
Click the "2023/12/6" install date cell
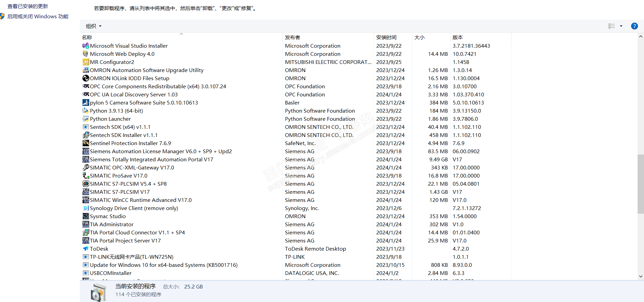click(389, 208)
